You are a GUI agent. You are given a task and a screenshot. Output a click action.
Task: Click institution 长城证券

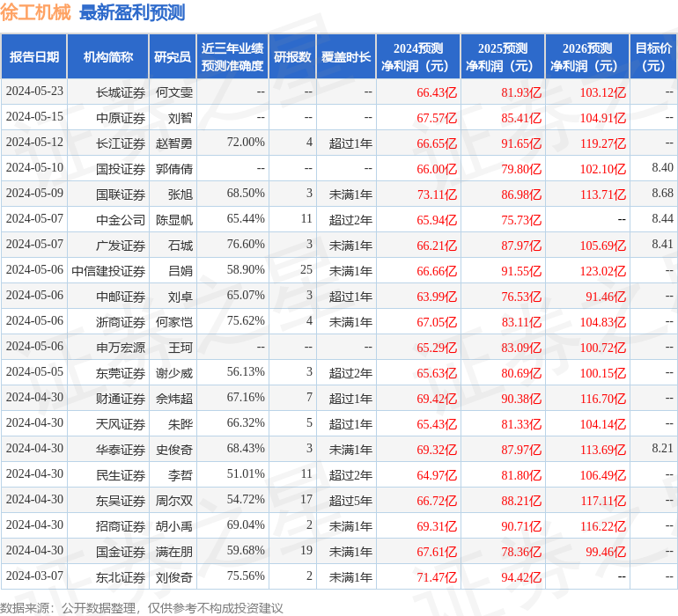[x=121, y=92]
